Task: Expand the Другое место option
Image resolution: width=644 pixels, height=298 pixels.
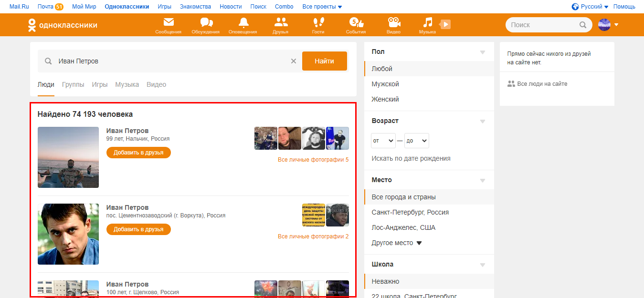Action: (x=397, y=243)
